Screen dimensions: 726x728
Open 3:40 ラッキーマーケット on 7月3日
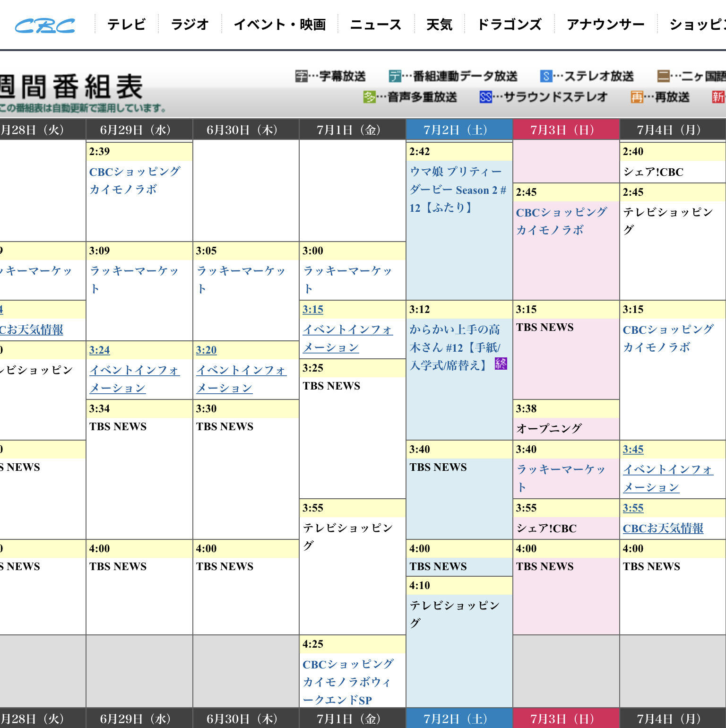tap(561, 478)
